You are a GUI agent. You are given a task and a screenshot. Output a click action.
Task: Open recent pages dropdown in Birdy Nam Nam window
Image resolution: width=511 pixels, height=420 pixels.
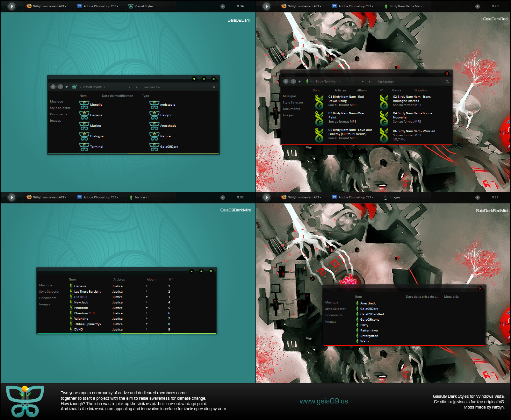(x=299, y=82)
